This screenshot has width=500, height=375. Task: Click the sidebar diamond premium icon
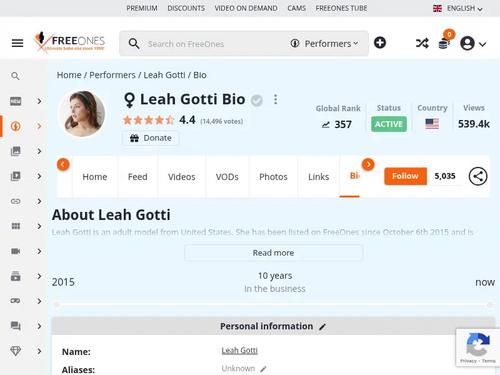click(x=16, y=351)
